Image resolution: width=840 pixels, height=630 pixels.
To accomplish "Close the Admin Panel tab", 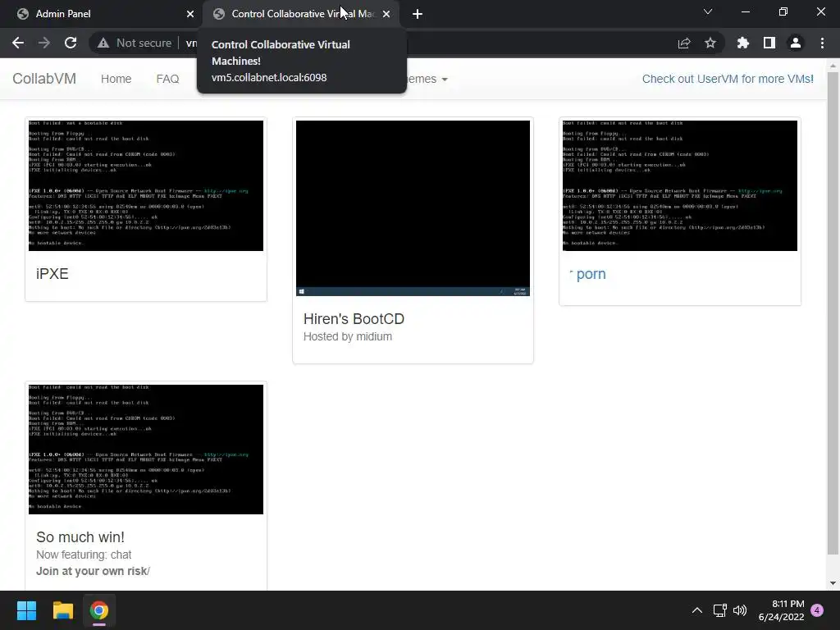I will [190, 14].
